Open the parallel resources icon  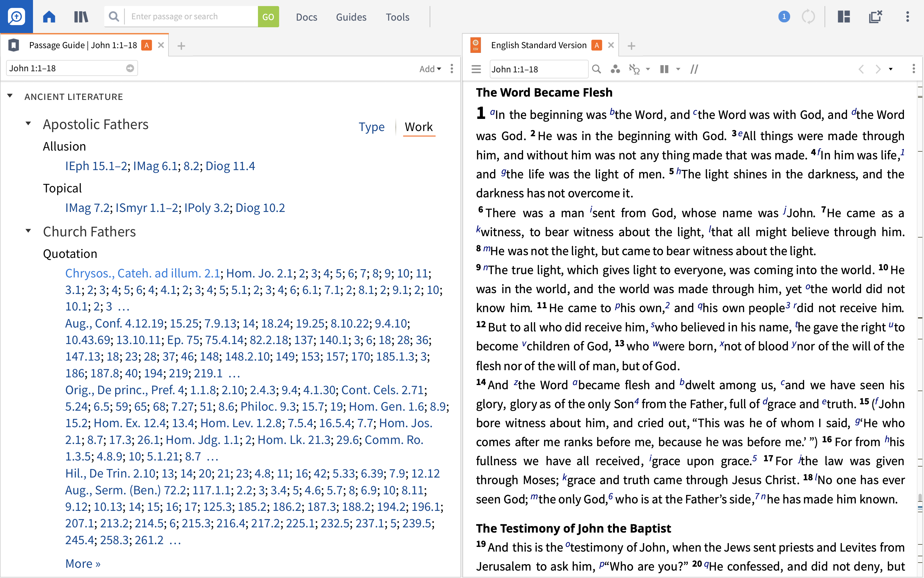click(694, 69)
